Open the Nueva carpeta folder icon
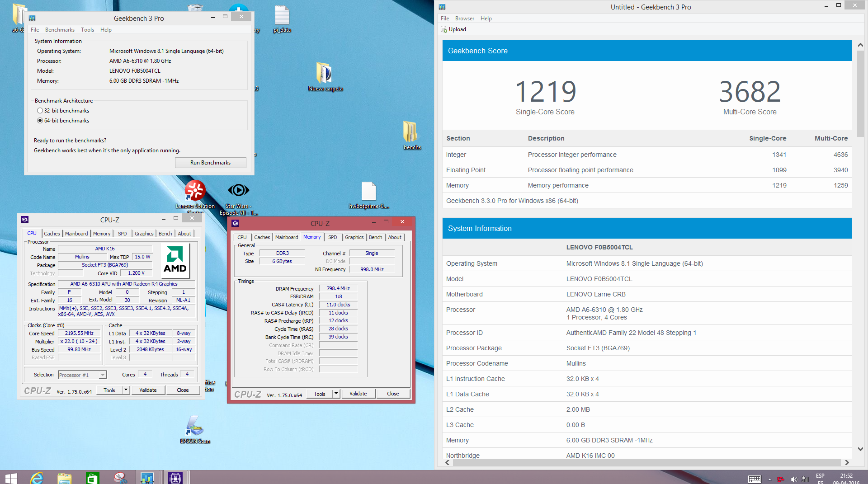Image resolution: width=868 pixels, height=484 pixels. pyautogui.click(x=325, y=77)
